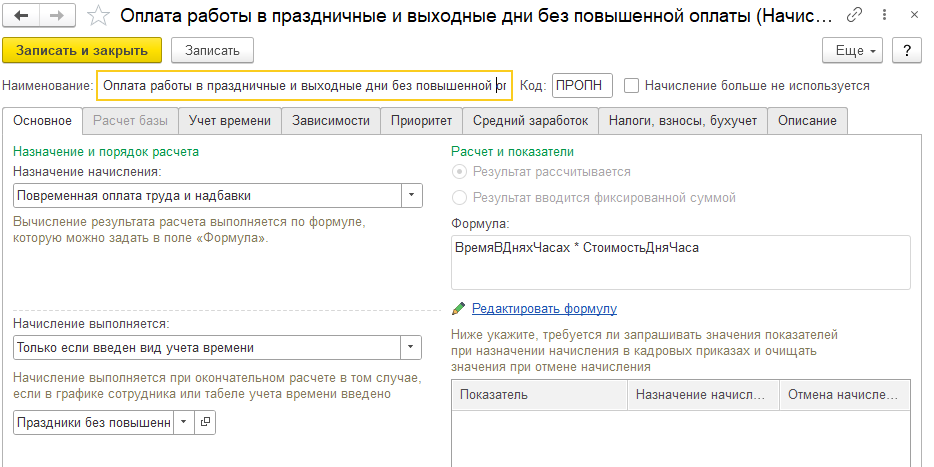934x467 pixels.
Task: Open the 'Налоги, взносы, бухучет' tab
Action: [x=684, y=121]
